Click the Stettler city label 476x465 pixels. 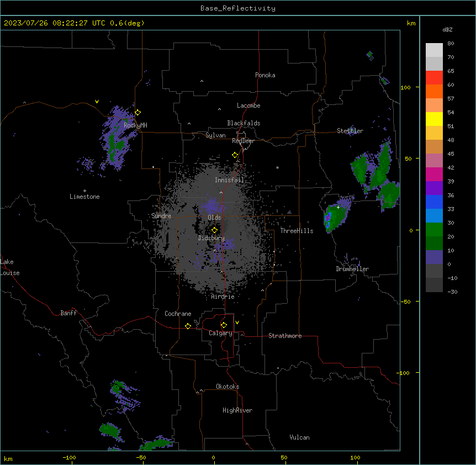[x=350, y=131]
